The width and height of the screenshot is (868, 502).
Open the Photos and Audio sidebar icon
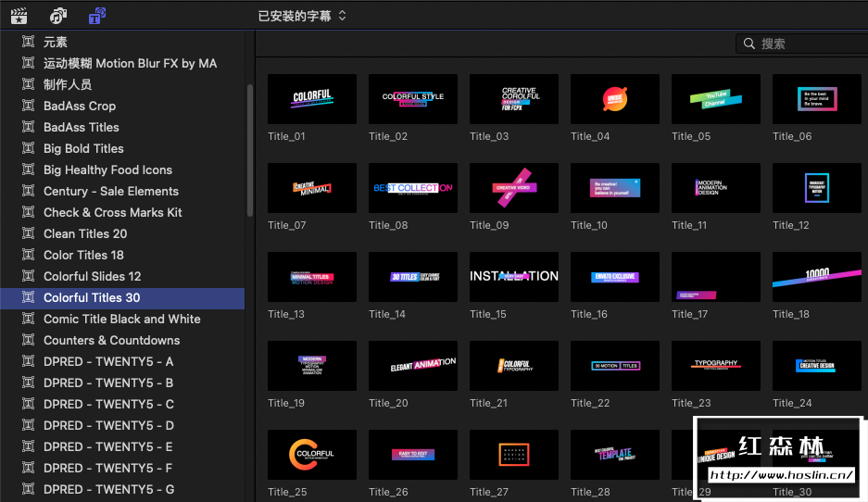(x=58, y=16)
